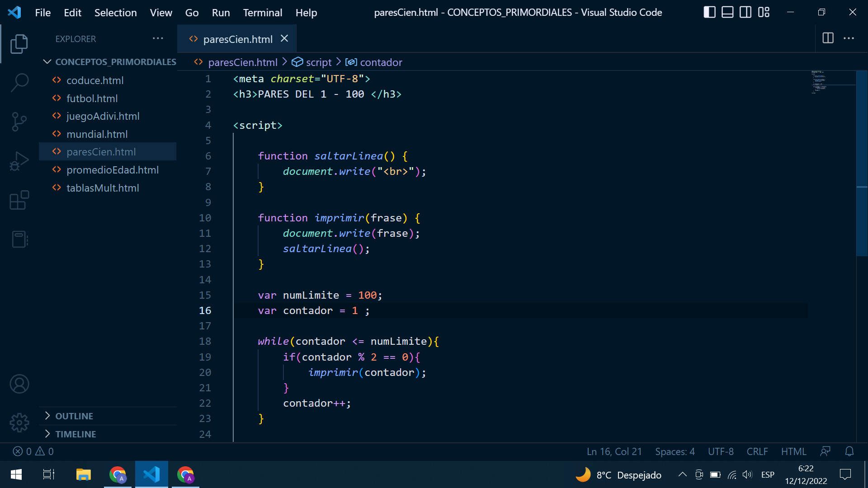868x488 pixels.
Task: Open the File menu
Action: click(x=43, y=13)
